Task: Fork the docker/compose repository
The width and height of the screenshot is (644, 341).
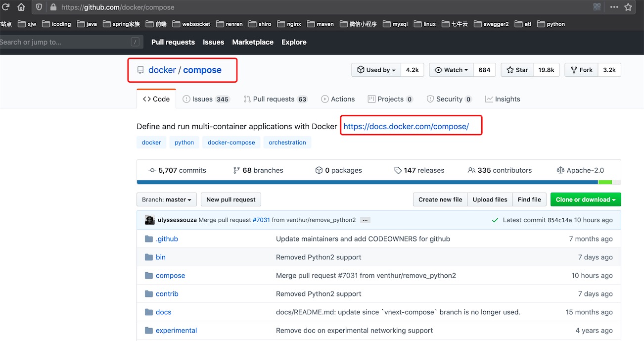Action: pyautogui.click(x=581, y=70)
